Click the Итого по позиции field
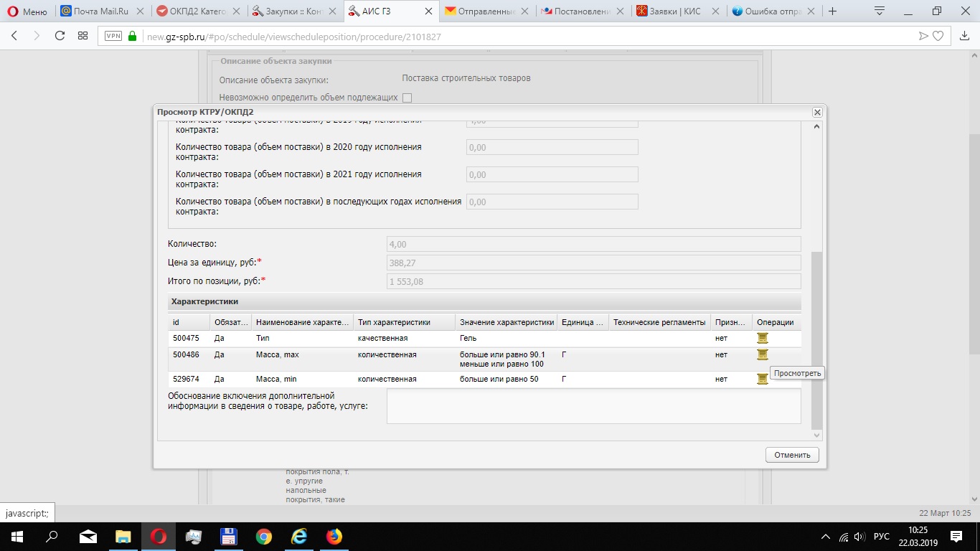The image size is (980, 551). [x=593, y=281]
